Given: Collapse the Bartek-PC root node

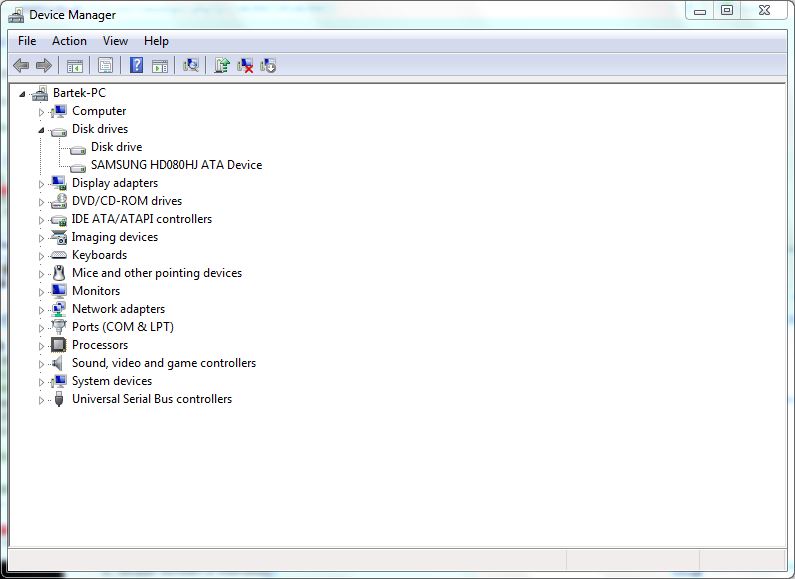Looking at the screenshot, I should coord(22,94).
